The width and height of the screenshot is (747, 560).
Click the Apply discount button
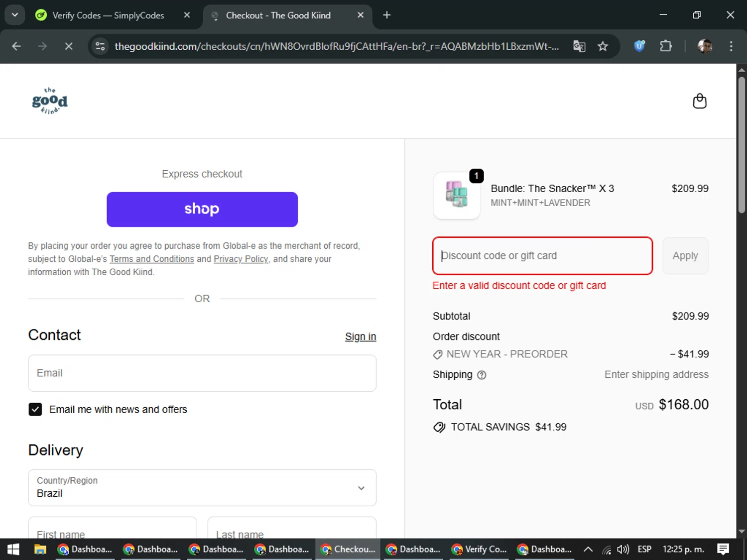click(x=685, y=256)
